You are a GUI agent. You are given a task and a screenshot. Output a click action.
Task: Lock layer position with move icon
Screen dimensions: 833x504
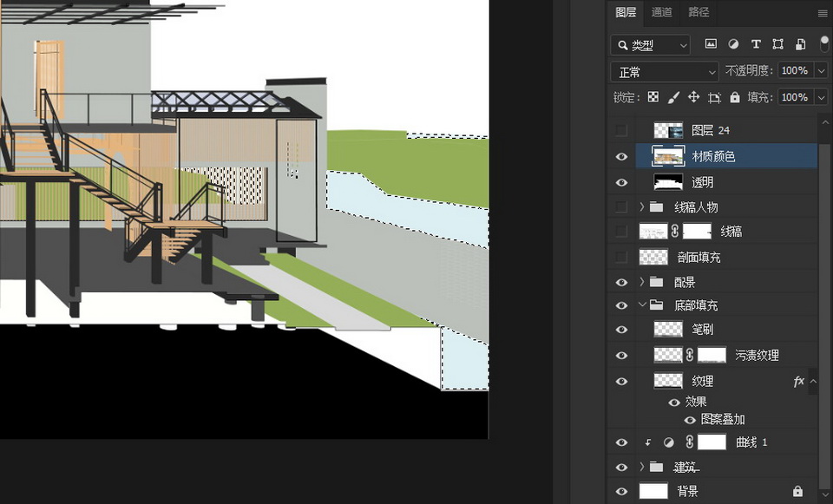(693, 98)
